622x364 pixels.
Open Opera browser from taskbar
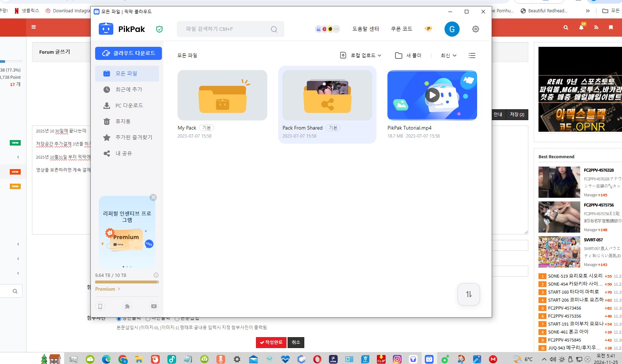coord(317,359)
